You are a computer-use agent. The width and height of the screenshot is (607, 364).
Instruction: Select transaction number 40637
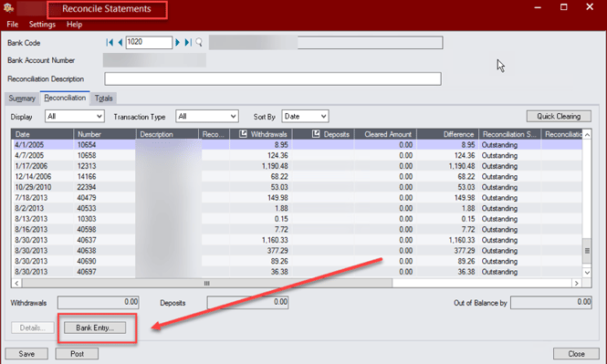pos(87,240)
